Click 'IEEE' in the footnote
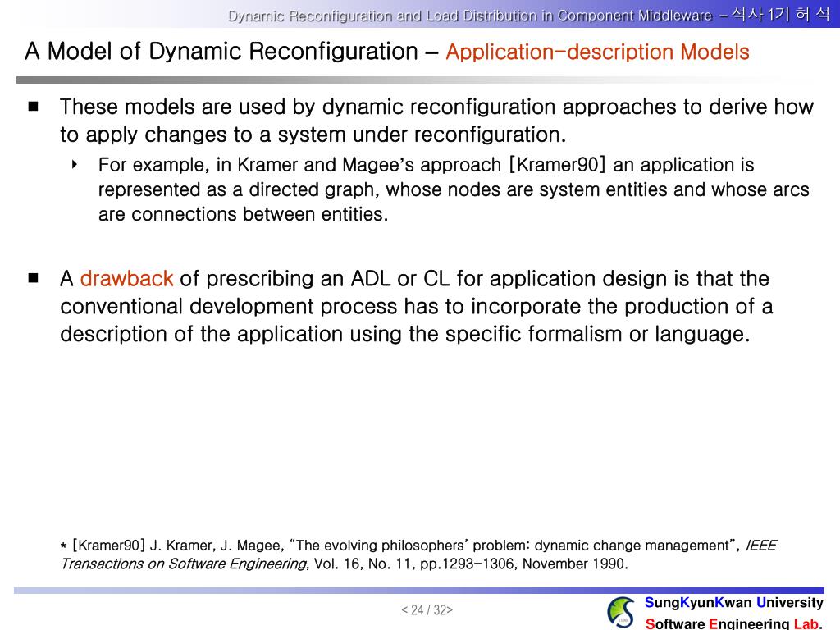 click(760, 546)
